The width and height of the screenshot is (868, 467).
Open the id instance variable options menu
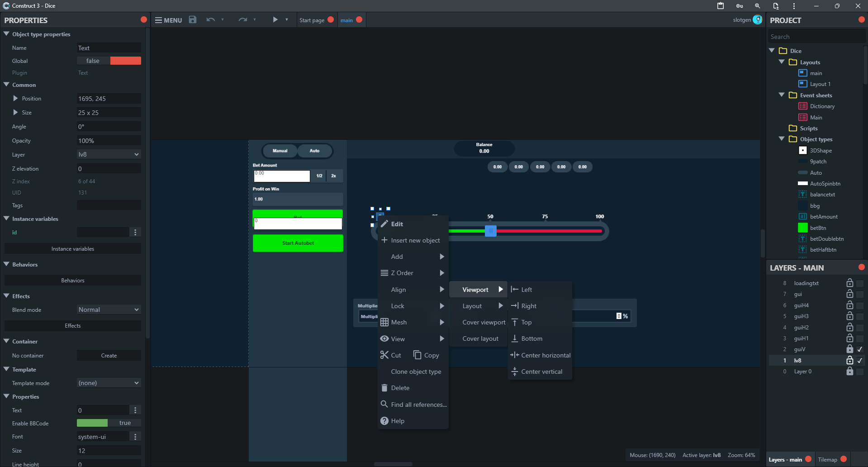coord(135,232)
